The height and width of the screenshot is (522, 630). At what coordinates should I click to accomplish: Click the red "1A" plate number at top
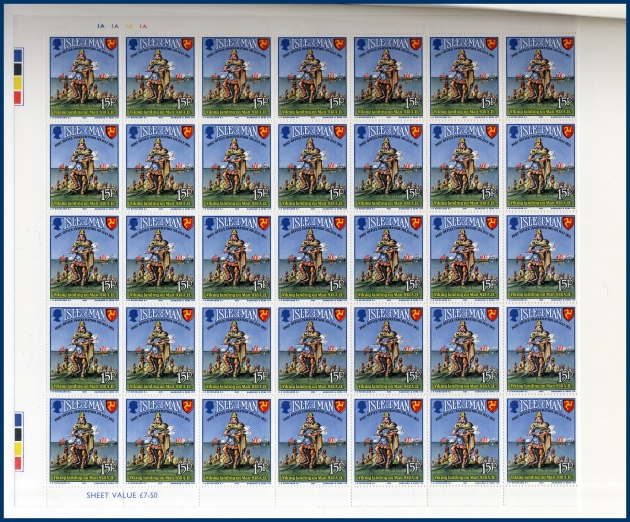(x=144, y=25)
